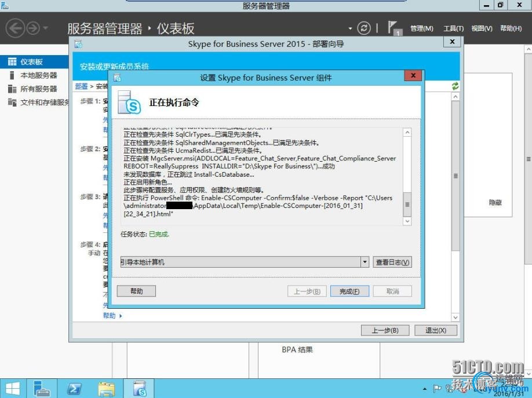Open the 视图(V) menu in Server Manager
This screenshot has width=532, height=398.
tap(482, 28)
